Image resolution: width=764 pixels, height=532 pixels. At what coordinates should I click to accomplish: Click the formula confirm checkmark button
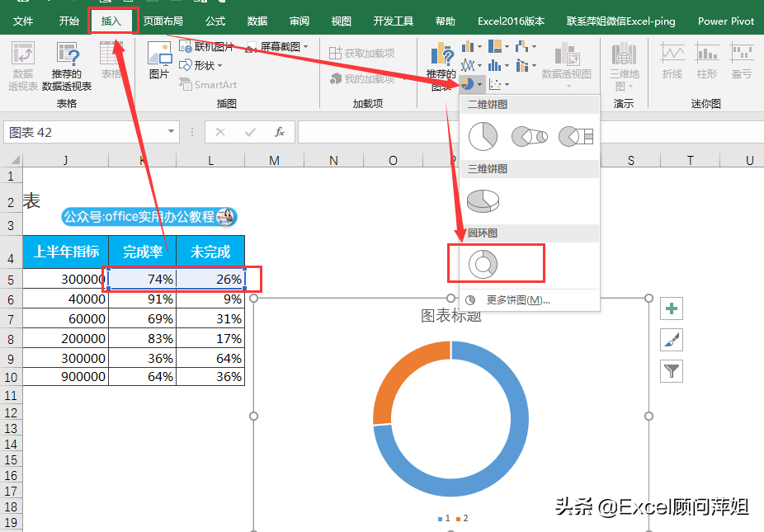[x=250, y=132]
